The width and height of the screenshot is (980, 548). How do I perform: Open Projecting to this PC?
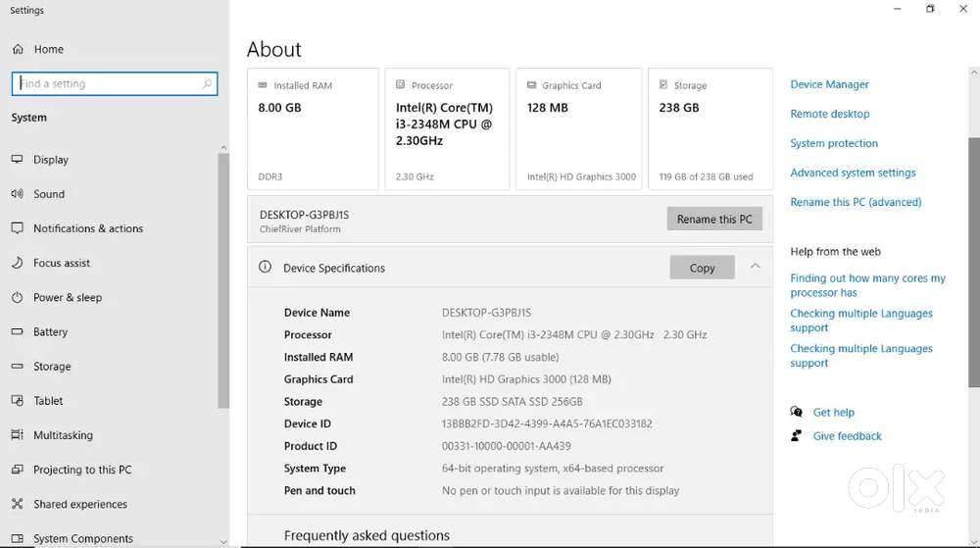(82, 469)
